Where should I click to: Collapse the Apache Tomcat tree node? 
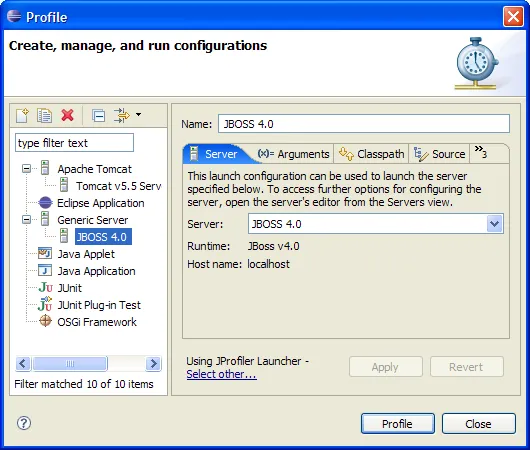pyautogui.click(x=26, y=168)
